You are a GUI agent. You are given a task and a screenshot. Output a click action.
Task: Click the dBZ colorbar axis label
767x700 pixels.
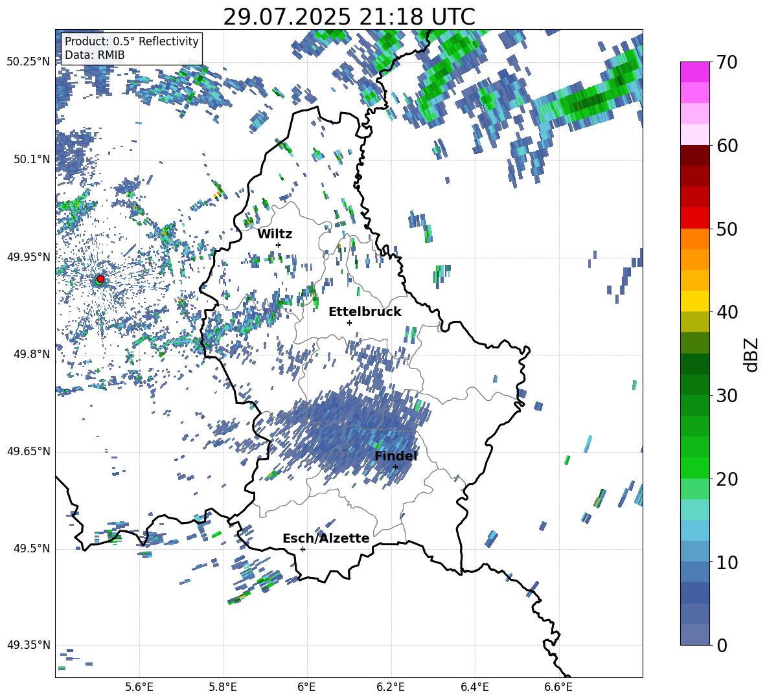(752, 354)
